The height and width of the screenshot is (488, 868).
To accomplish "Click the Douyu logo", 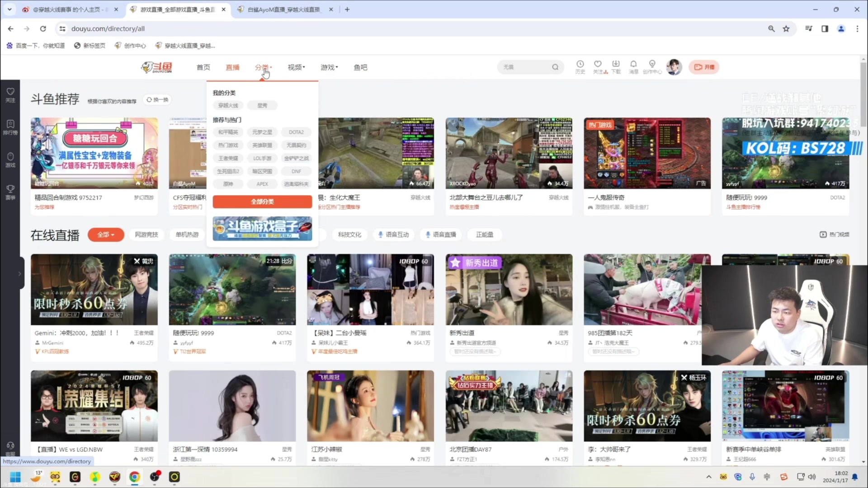I will pyautogui.click(x=157, y=67).
